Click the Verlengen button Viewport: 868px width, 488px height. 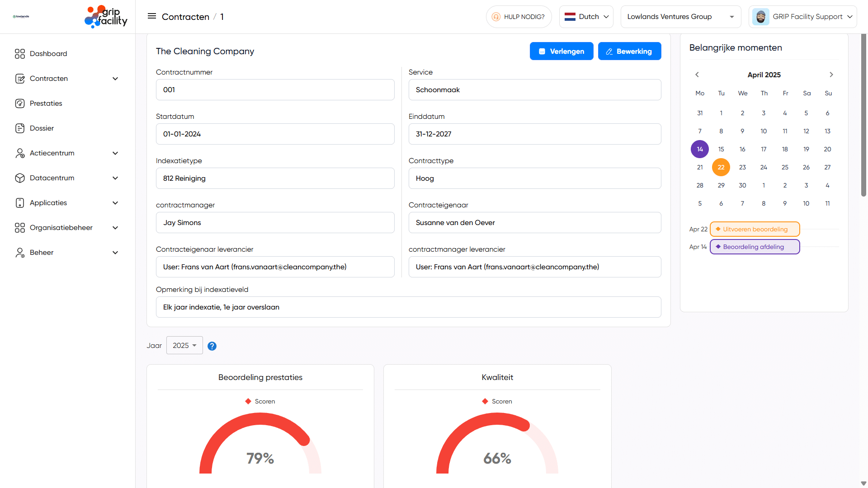pos(561,51)
